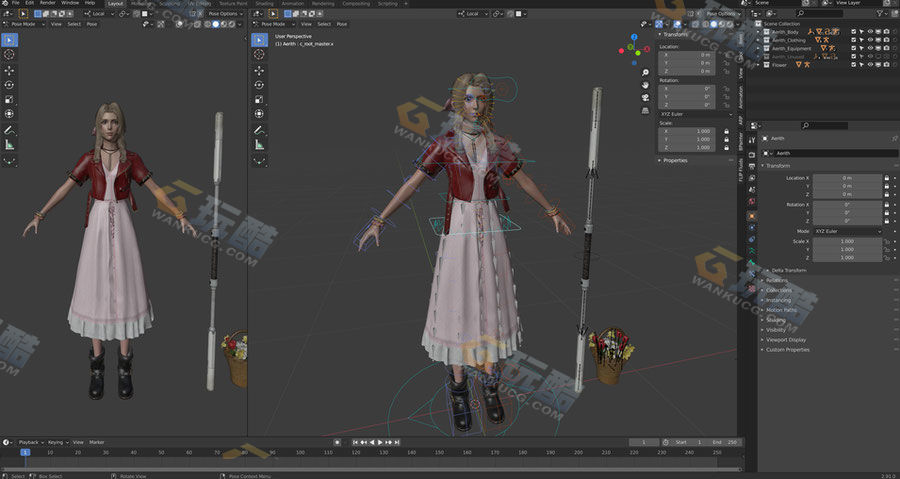Open the Object properties tab icon
Screen dimensions: 900x479
click(x=752, y=216)
